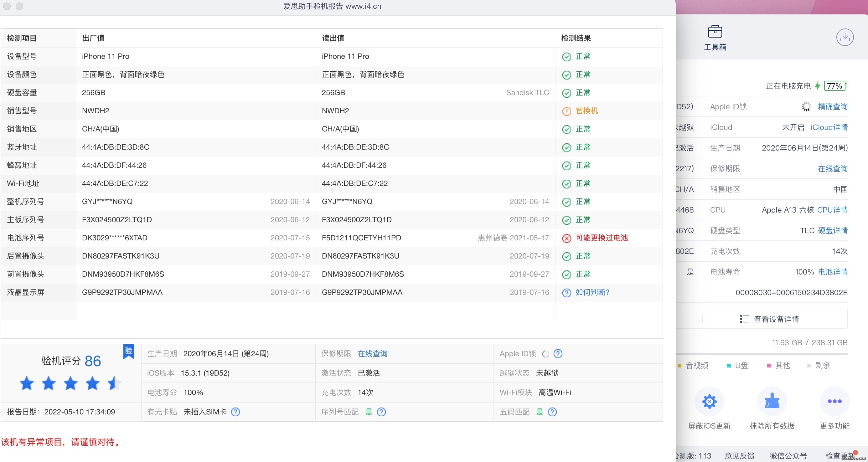Click the orange warning icon beside 官换机
This screenshot has width=868, height=462.
pos(566,111)
